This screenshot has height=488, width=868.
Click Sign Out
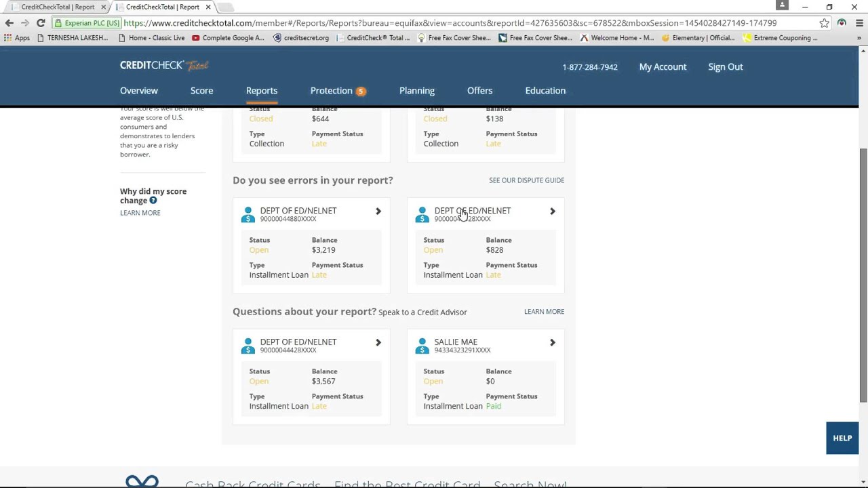[x=726, y=67]
